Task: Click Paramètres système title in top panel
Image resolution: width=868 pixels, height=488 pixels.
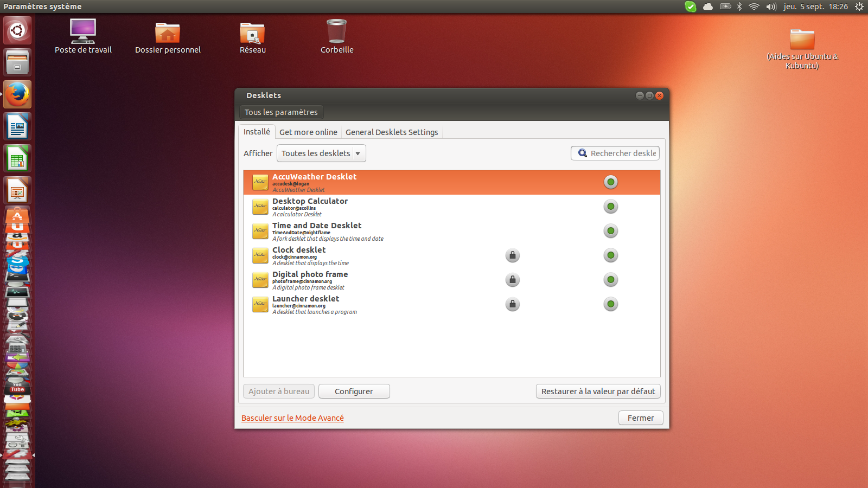Action: (42, 7)
